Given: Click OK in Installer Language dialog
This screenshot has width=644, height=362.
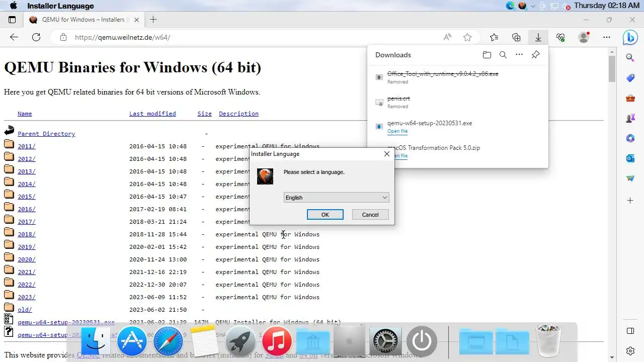Looking at the screenshot, I should pos(325,215).
